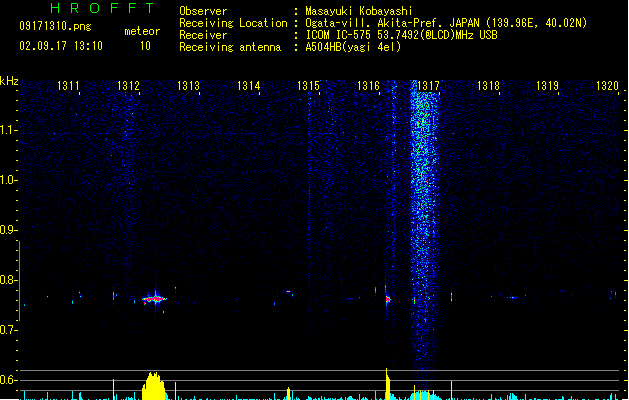Click the observer name Masayuki Kobayashi
The width and height of the screenshot is (629, 400).
point(359,11)
